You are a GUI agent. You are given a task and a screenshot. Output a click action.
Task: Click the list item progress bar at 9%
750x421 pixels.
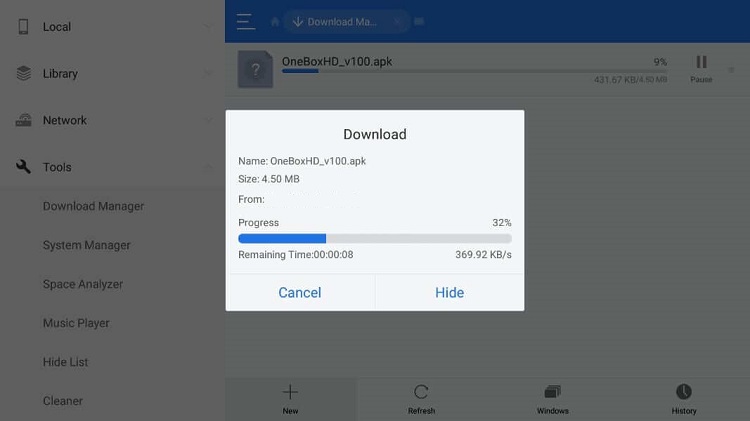pyautogui.click(x=474, y=71)
